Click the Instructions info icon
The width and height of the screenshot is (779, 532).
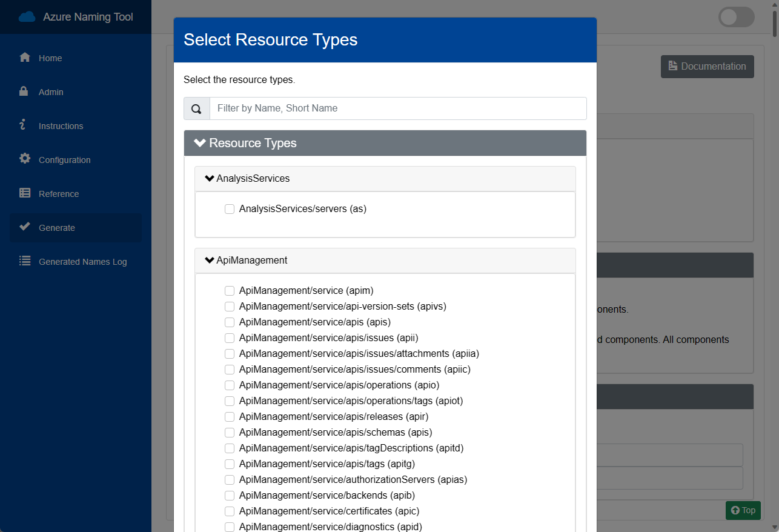pos(24,125)
